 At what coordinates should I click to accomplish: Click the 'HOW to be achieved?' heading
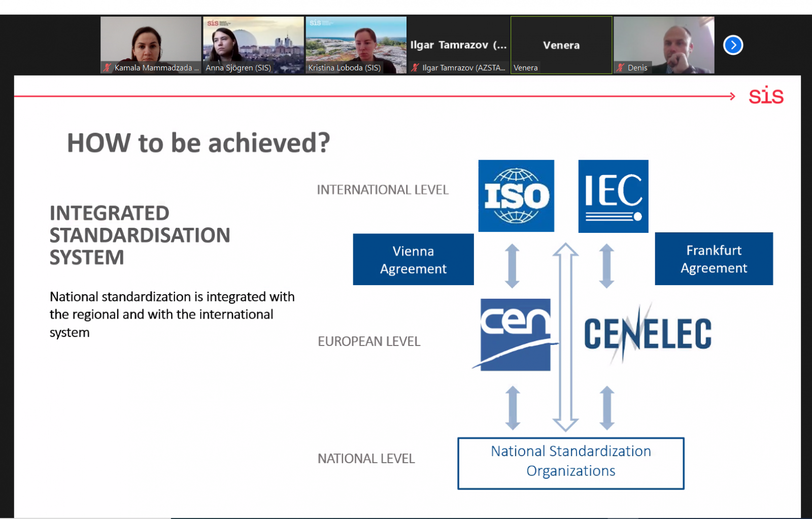click(x=198, y=143)
